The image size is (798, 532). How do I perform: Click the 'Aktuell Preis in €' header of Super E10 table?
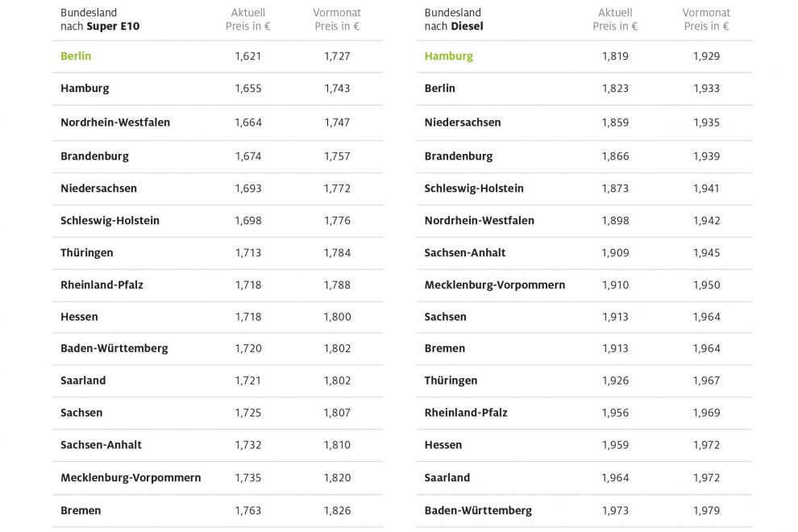pyautogui.click(x=247, y=19)
